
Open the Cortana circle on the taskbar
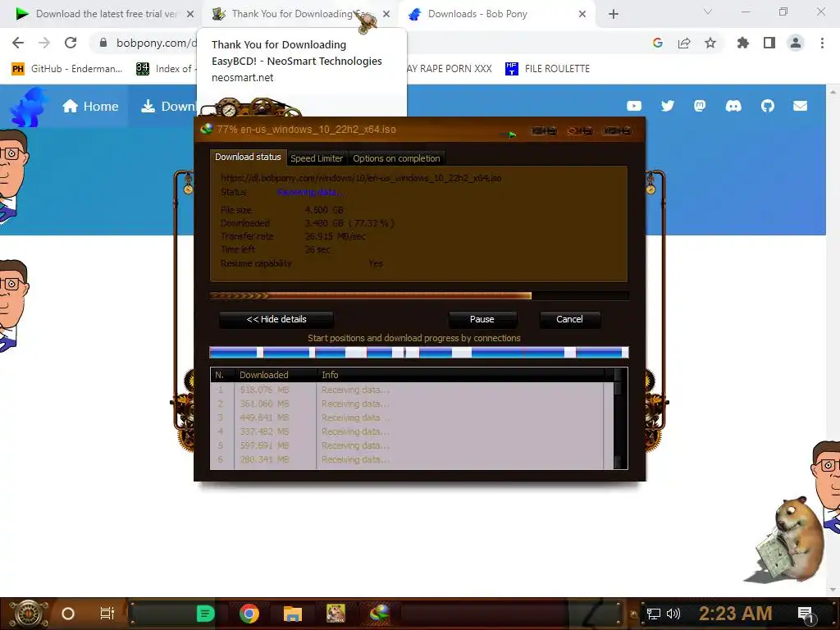point(68,614)
